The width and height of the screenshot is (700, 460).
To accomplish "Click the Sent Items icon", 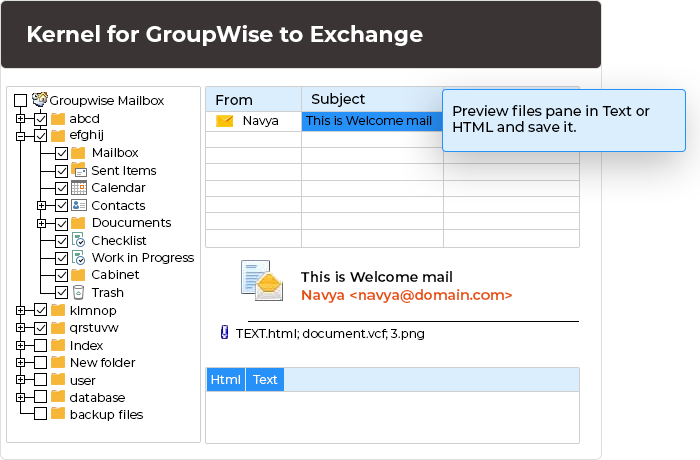I will [79, 170].
